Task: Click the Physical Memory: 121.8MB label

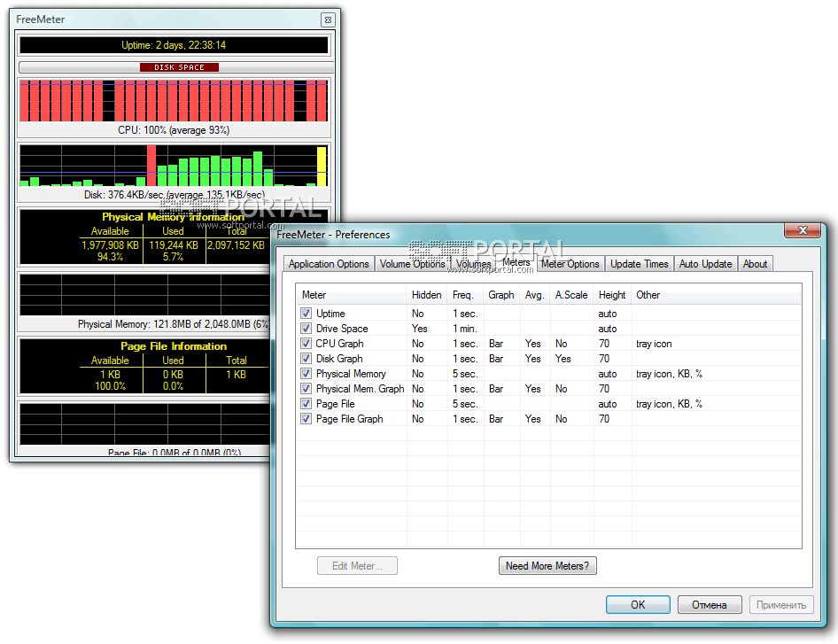Action: (173, 324)
